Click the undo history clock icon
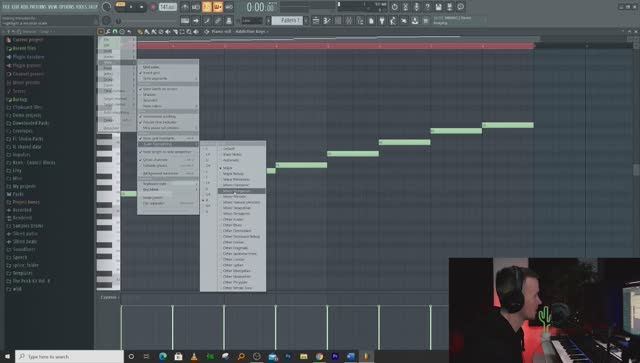The width and height of the screenshot is (640, 363). coord(394,7)
